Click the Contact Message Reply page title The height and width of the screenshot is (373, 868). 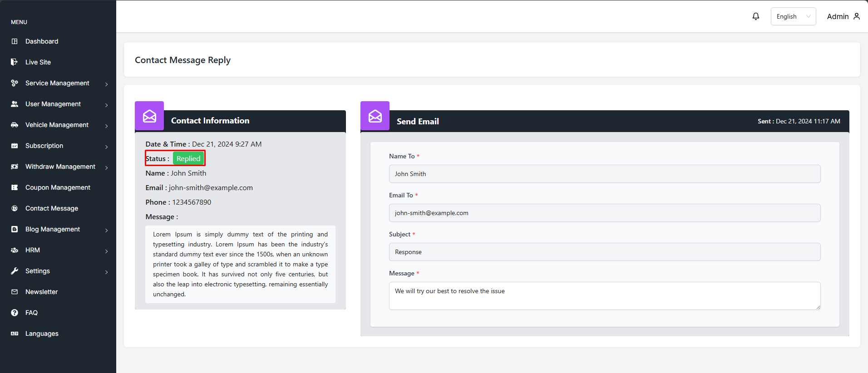[182, 60]
